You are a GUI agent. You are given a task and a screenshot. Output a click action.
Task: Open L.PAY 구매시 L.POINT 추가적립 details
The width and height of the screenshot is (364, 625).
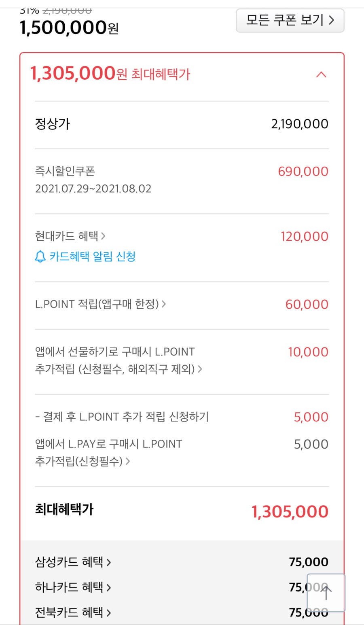108,452
